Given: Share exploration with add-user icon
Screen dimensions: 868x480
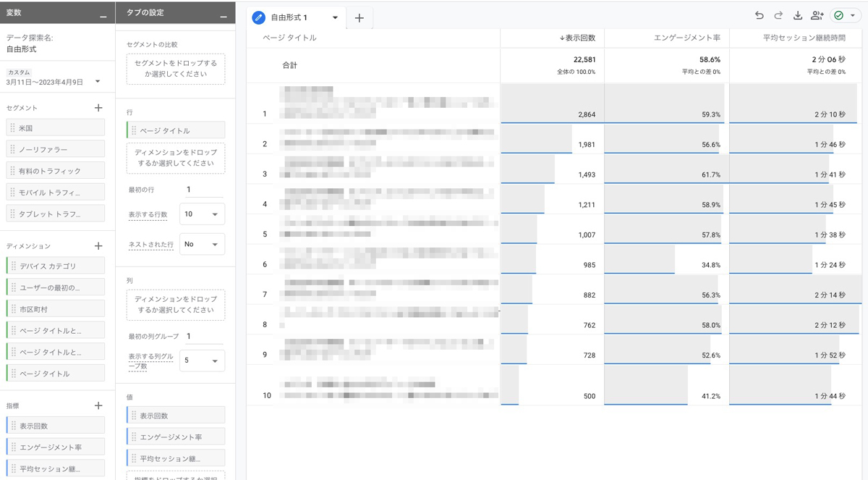Looking at the screenshot, I should click(x=817, y=15).
